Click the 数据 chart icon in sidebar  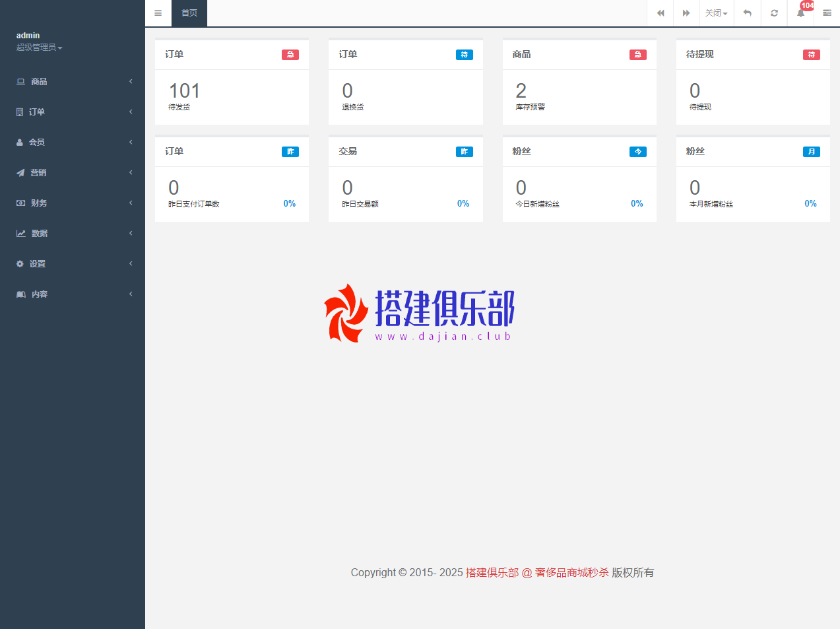pyautogui.click(x=21, y=234)
